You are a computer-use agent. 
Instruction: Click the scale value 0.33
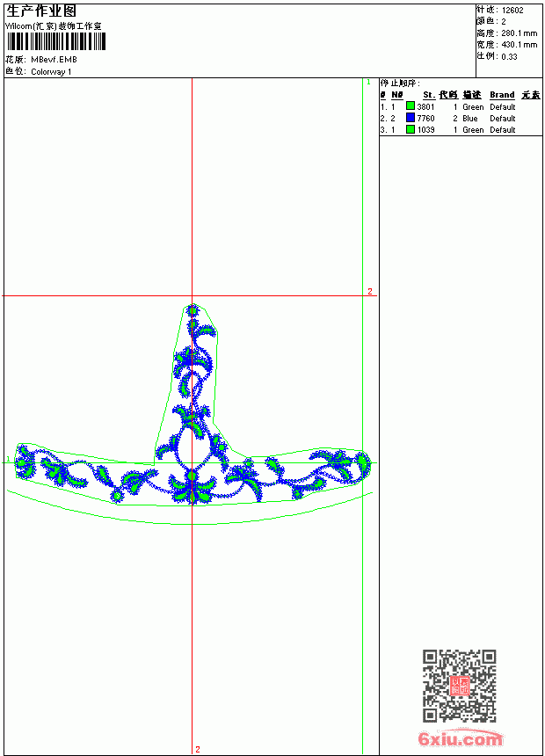tap(509, 56)
